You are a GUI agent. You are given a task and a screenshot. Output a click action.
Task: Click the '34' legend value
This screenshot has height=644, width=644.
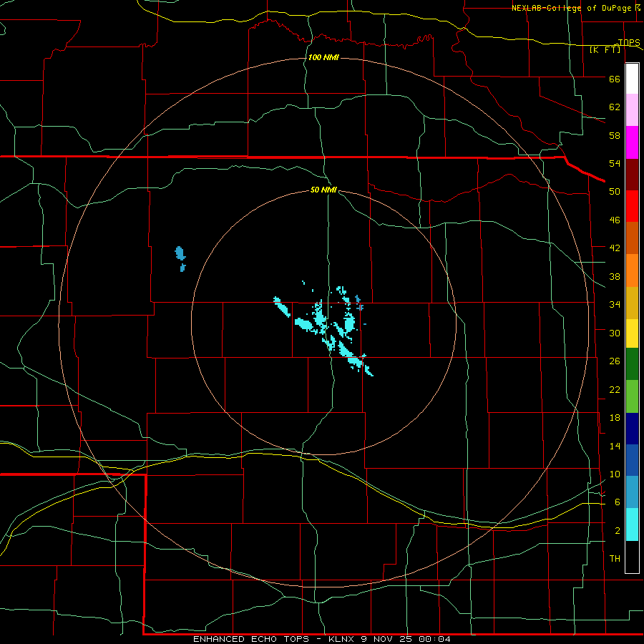pyautogui.click(x=615, y=305)
